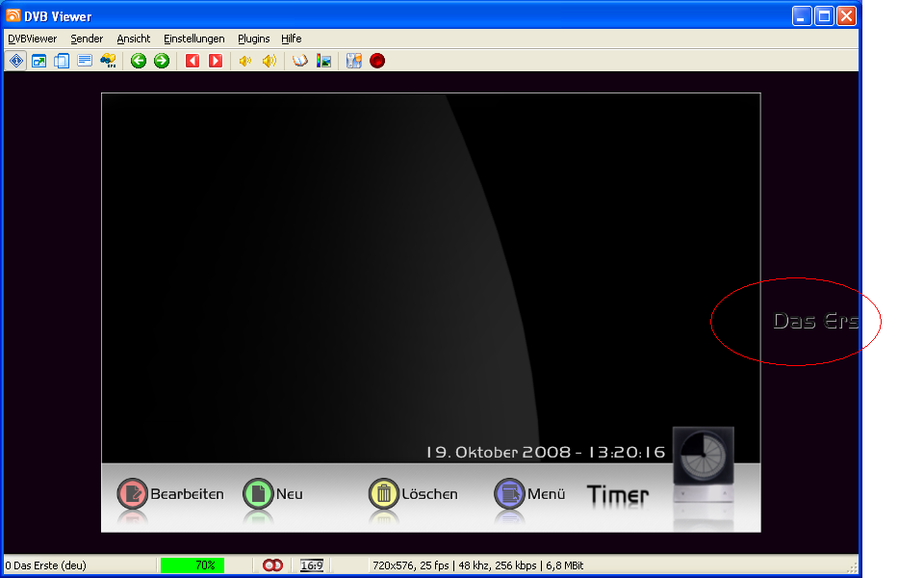Click the yellow Löschen trash button

click(384, 493)
